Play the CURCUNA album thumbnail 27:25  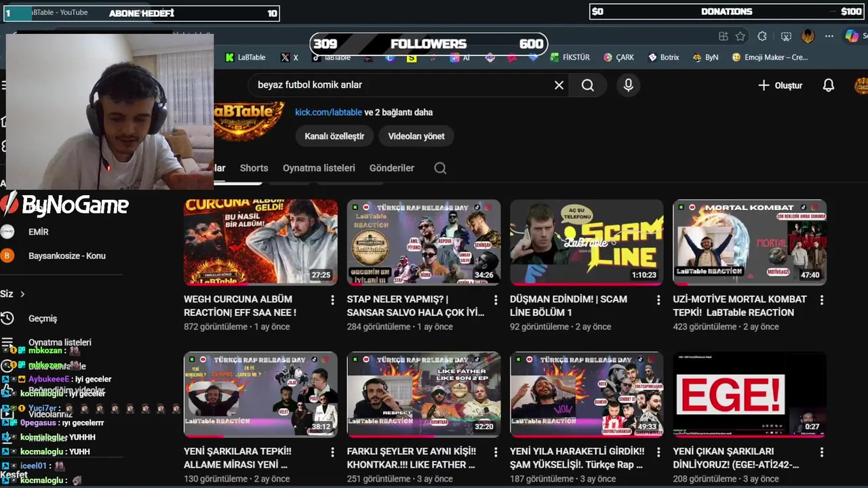pyautogui.click(x=260, y=242)
